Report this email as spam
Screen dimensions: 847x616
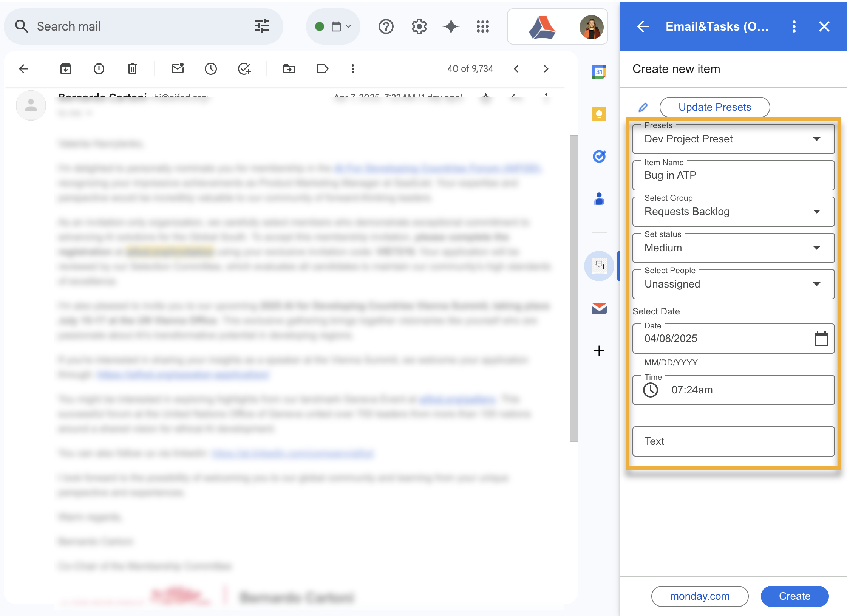tap(99, 69)
